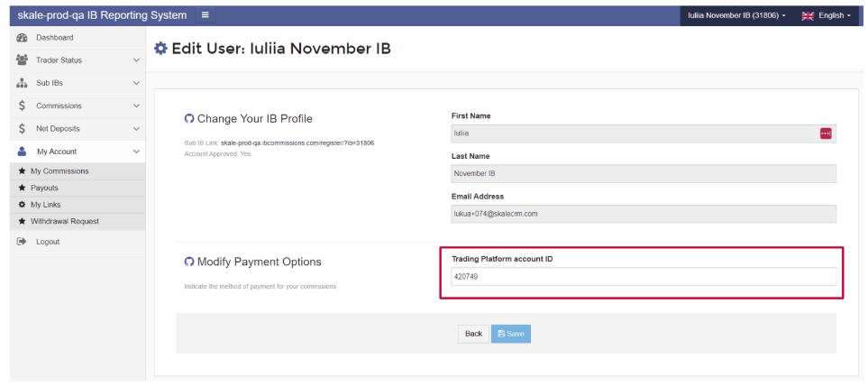Click the red password manager icon in First Name
Screen dimensions: 868x386
(x=826, y=133)
